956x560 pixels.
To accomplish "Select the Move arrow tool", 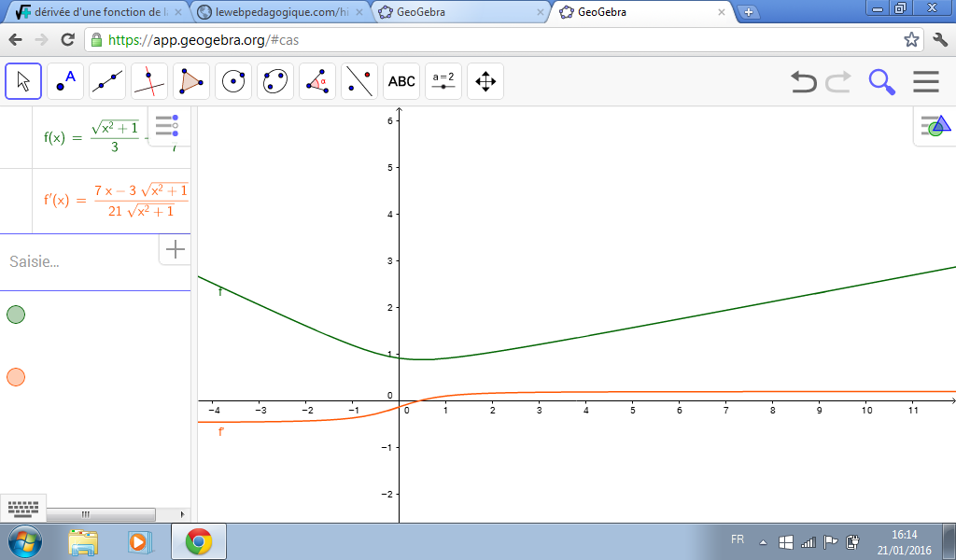I will [x=23, y=81].
